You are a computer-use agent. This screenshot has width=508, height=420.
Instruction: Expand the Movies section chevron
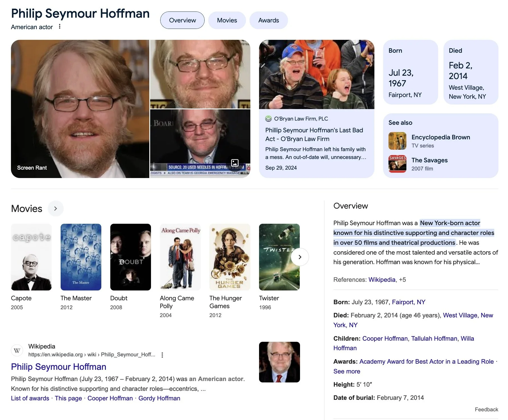click(x=56, y=208)
